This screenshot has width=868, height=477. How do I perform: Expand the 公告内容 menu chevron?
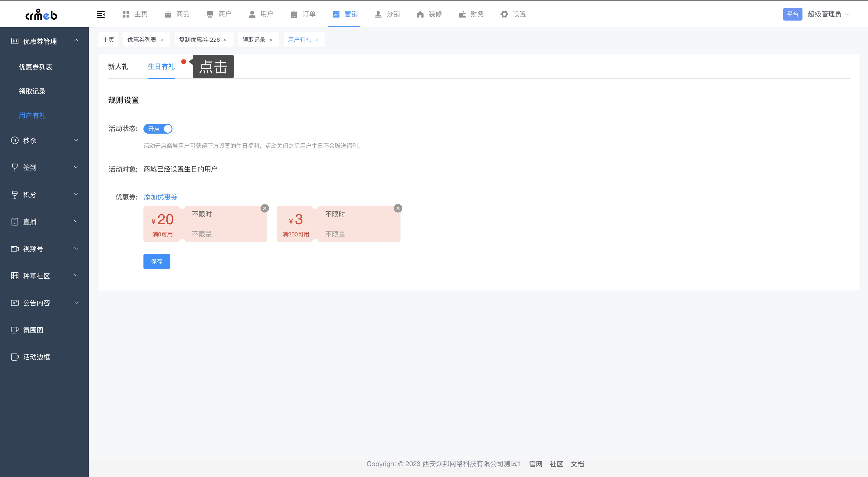point(76,303)
